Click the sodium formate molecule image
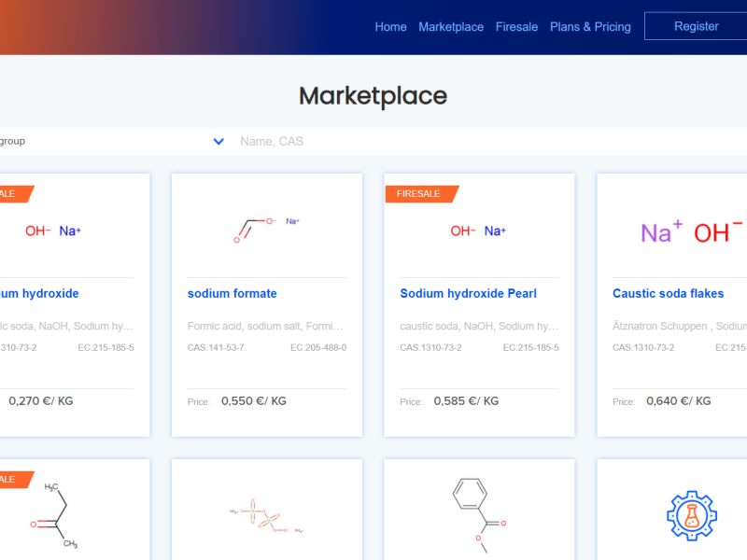This screenshot has height=560, width=747. (266, 231)
